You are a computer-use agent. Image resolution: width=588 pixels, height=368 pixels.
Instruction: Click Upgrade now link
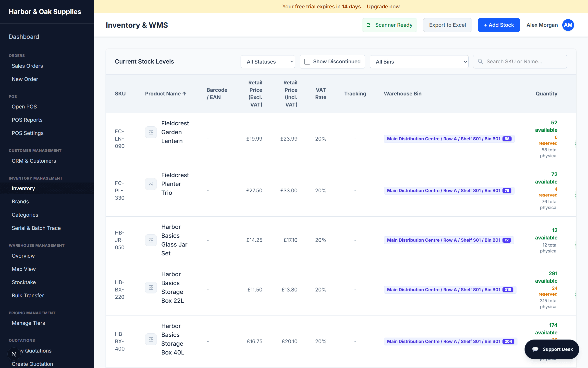click(x=383, y=6)
